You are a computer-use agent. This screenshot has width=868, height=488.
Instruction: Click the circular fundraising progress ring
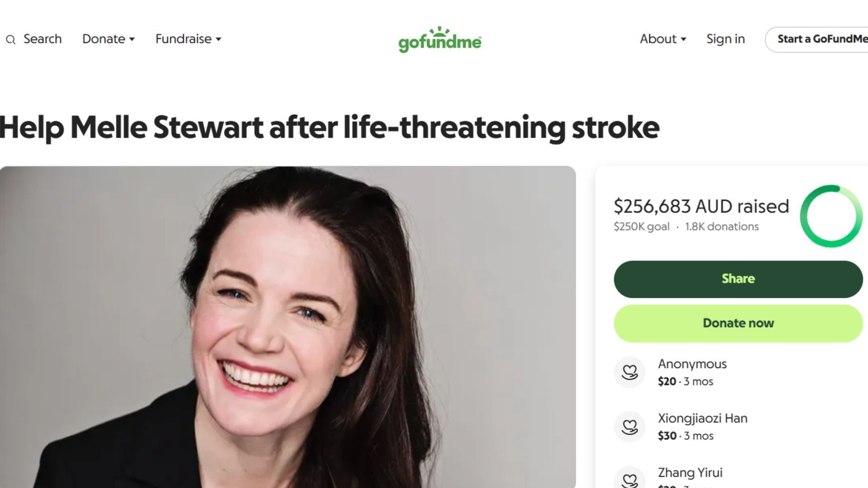tap(831, 216)
